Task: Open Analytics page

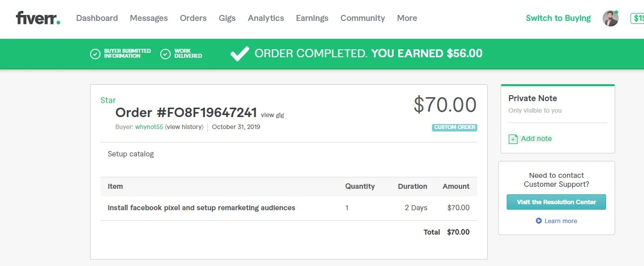Action: point(266,18)
